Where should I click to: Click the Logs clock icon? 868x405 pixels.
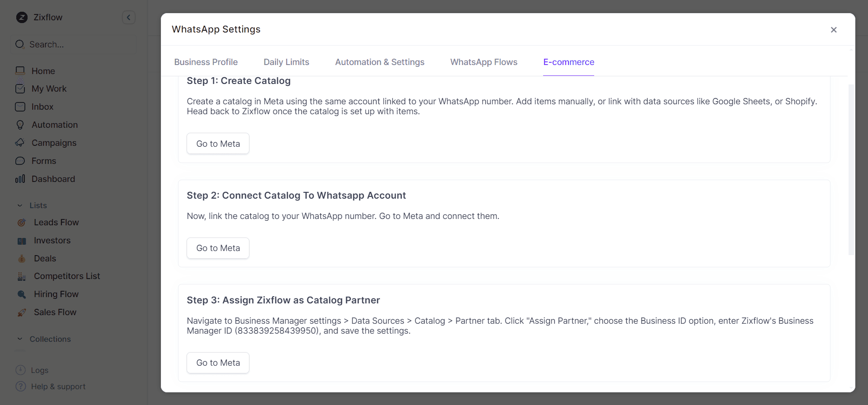[x=20, y=370]
